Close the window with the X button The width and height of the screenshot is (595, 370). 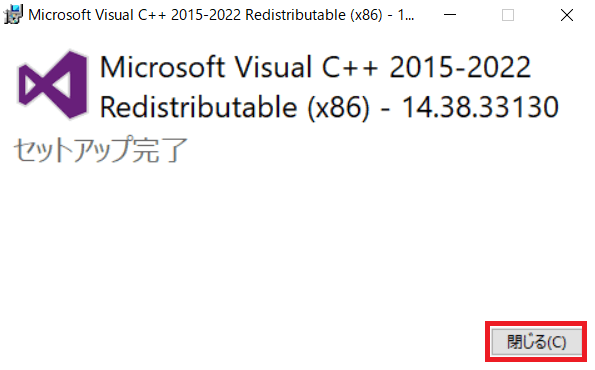coord(567,15)
